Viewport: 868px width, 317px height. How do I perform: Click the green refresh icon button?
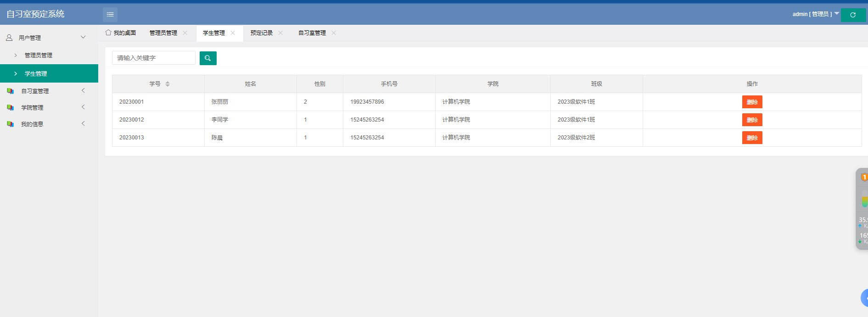[853, 15]
